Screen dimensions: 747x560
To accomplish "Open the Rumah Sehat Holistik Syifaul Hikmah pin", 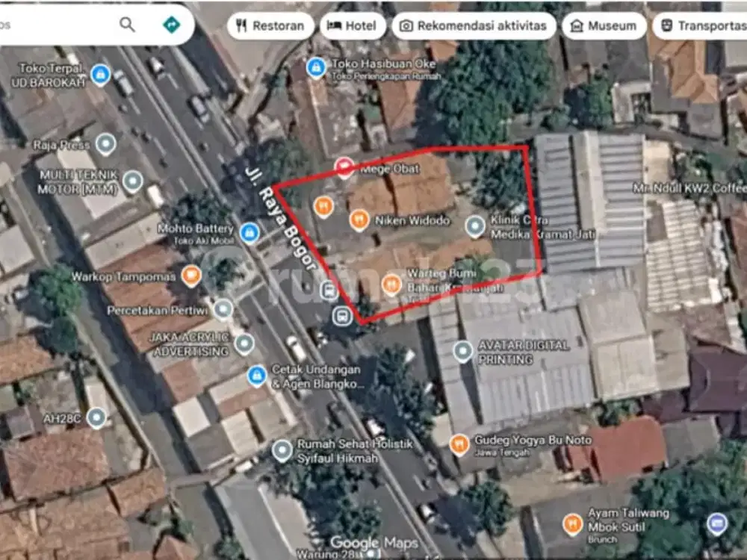I will click(x=282, y=450).
